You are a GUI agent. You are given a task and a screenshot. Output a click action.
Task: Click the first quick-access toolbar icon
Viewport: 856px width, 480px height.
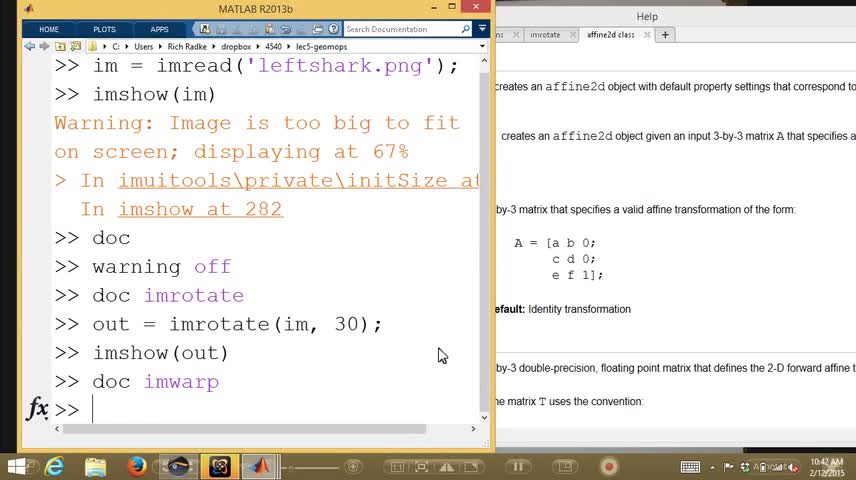pos(205,29)
